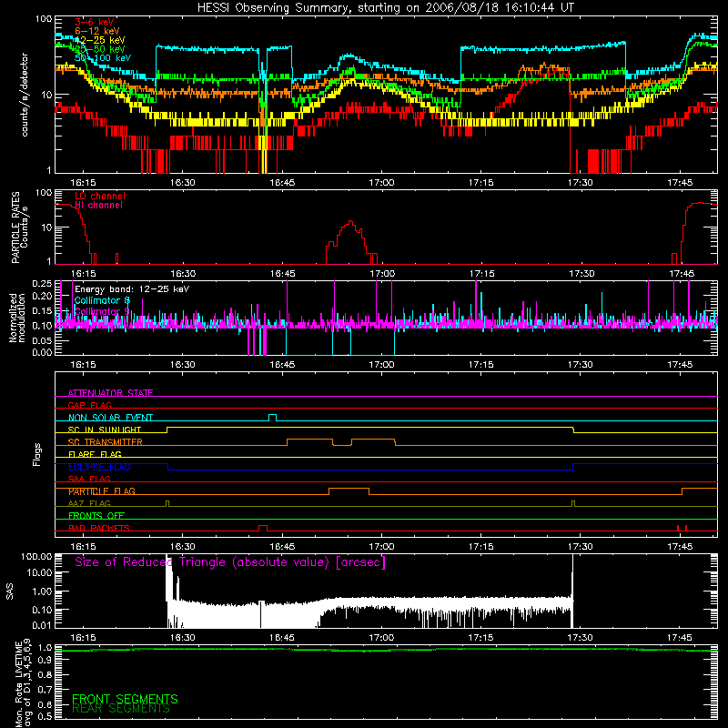
Task: Select the LO channel legend label
Action: (100, 196)
